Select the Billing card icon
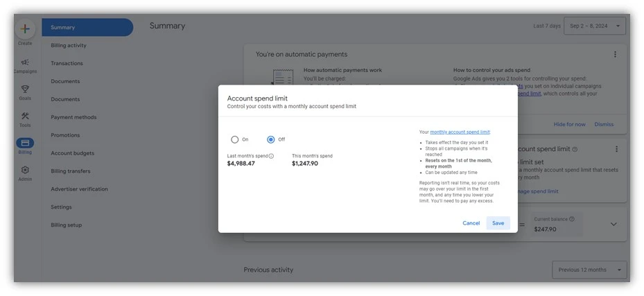 [x=25, y=143]
